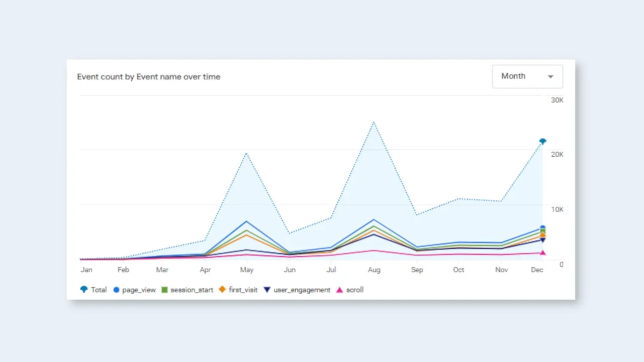Image resolution: width=644 pixels, height=362 pixels.
Task: Toggle the user_engagement legend triangle icon
Action: 267,290
